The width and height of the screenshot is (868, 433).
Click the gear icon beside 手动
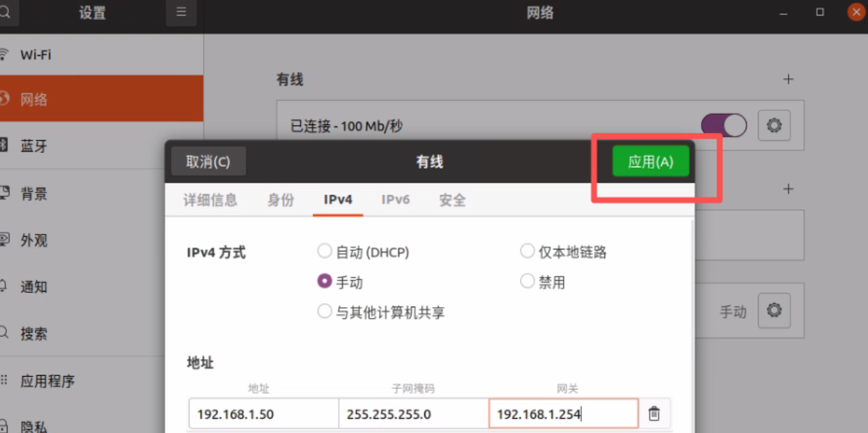(x=774, y=311)
